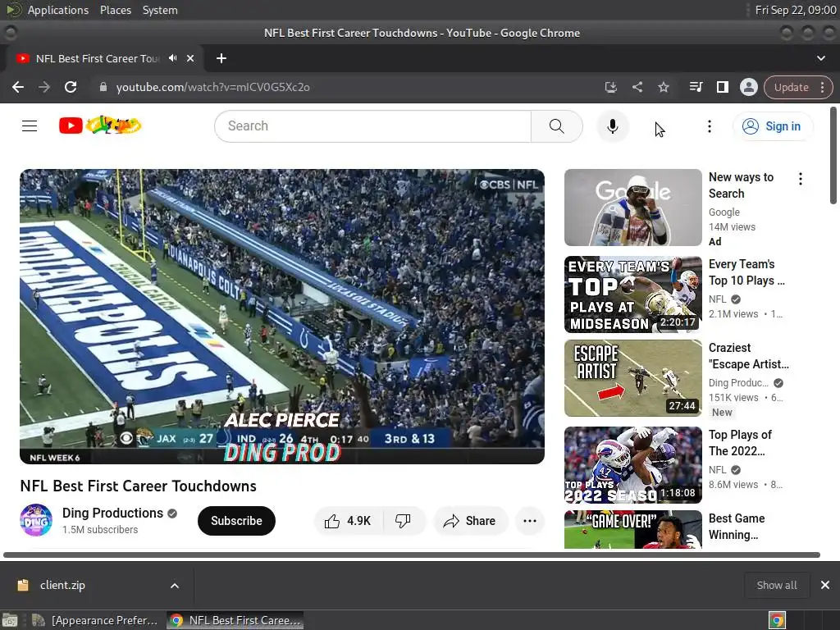Click the address bar URL
Screen dimensions: 840x630
pos(212,87)
